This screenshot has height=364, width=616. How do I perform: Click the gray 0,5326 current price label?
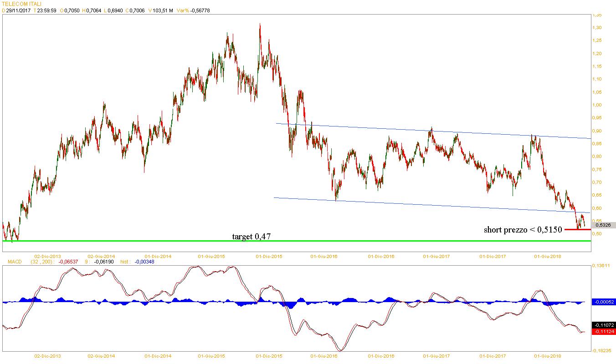point(603,225)
